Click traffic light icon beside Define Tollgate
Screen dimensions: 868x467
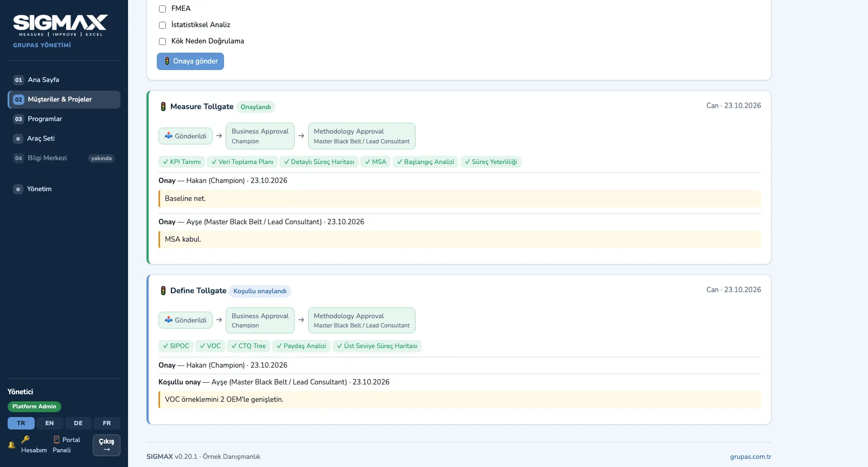click(x=163, y=291)
